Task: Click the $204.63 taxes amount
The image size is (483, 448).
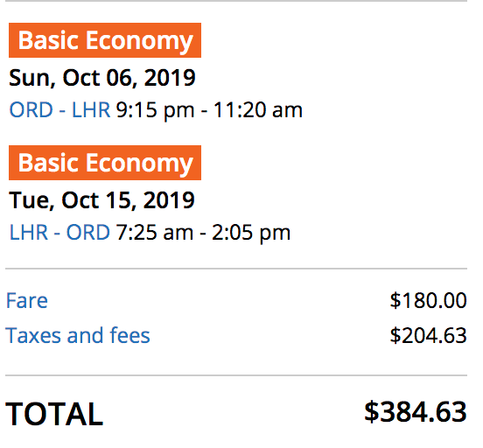Action: tap(428, 335)
